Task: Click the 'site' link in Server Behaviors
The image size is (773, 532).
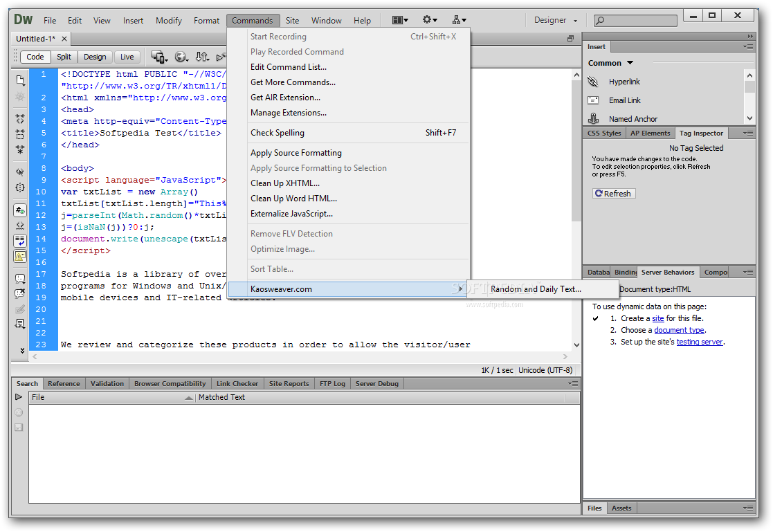Action: (x=657, y=318)
